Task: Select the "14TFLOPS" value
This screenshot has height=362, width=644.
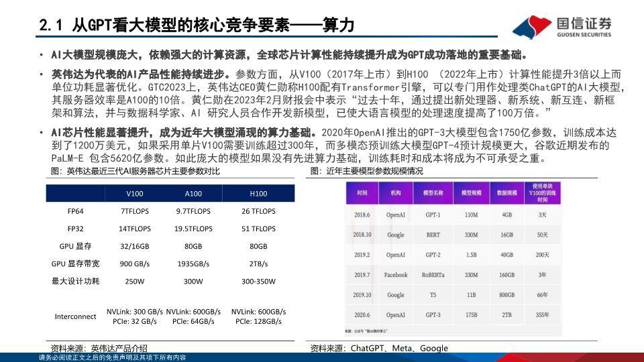Action: point(135,229)
